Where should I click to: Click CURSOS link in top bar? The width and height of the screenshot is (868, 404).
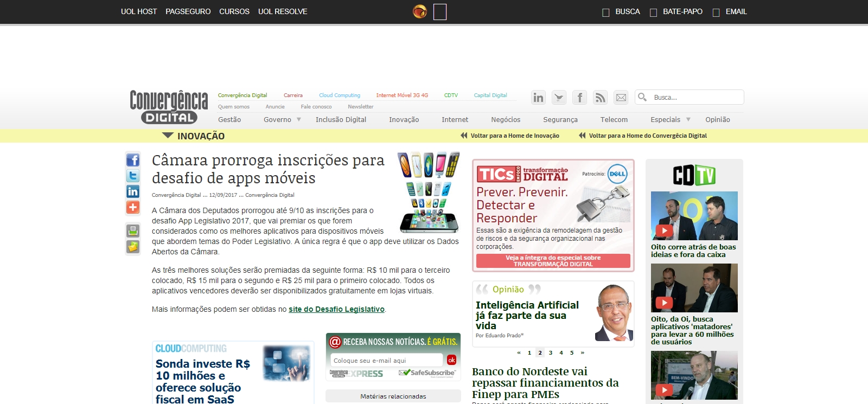234,11
